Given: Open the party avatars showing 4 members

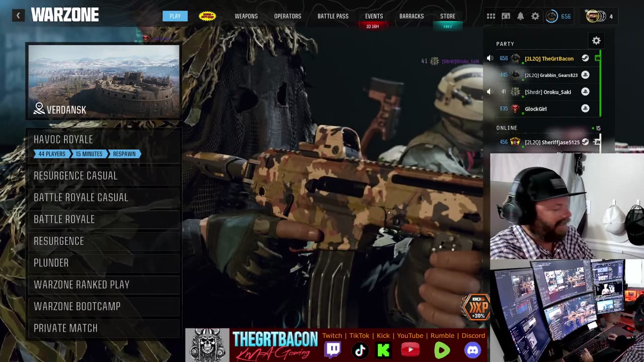Looking at the screenshot, I should click(600, 16).
